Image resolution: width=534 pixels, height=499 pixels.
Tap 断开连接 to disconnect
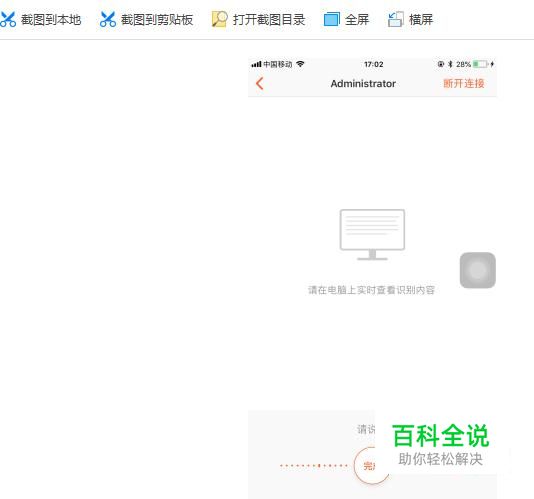click(464, 83)
